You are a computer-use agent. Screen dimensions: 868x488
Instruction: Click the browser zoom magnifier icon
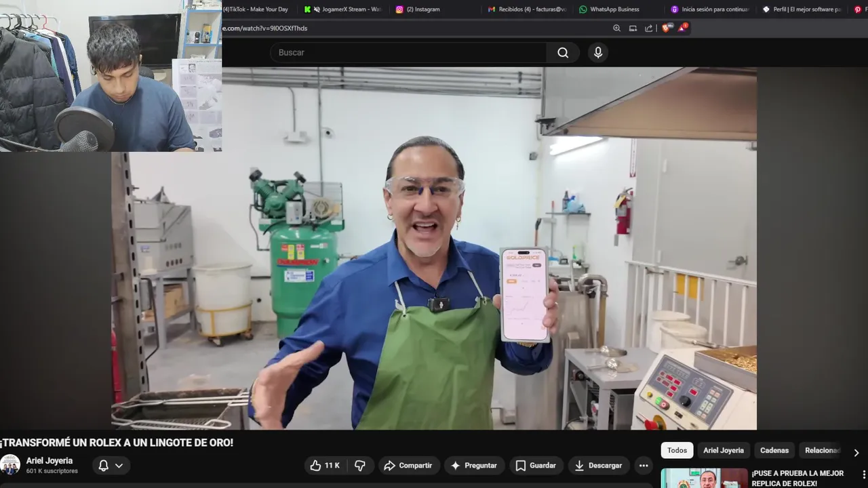616,28
